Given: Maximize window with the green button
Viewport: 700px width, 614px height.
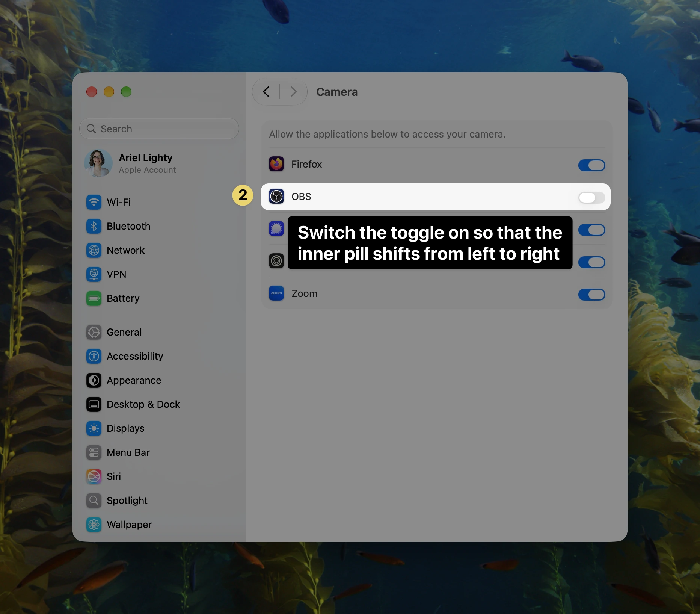Looking at the screenshot, I should point(126,92).
